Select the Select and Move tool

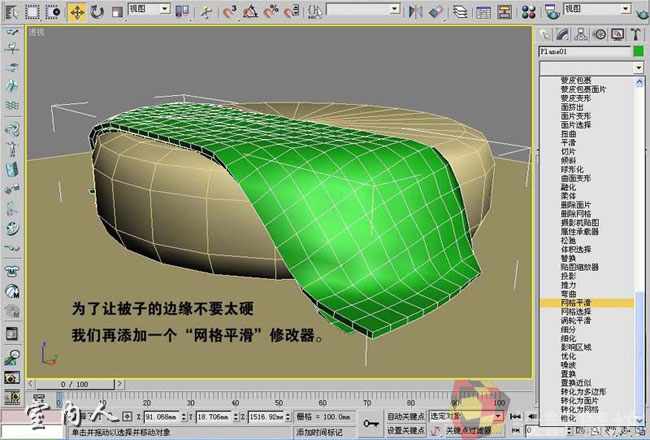point(77,12)
